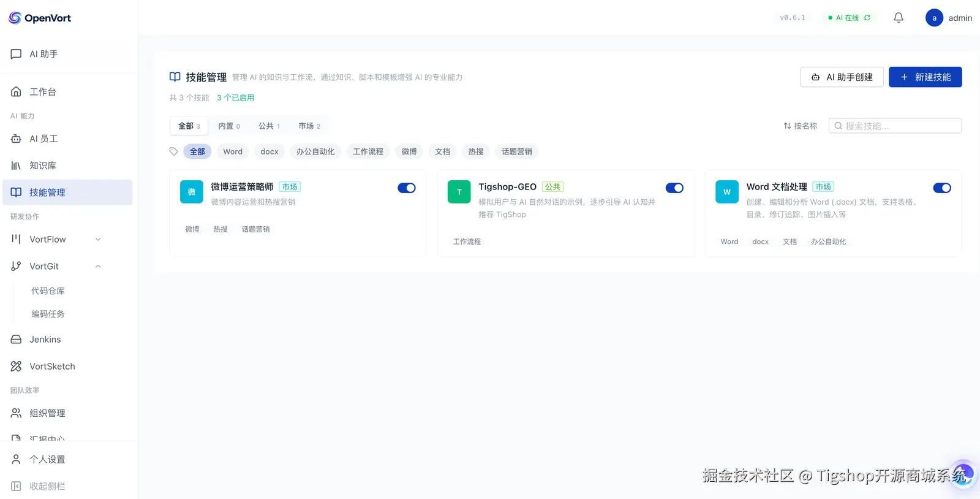Filter skills by the Word tag
Image resolution: width=980 pixels, height=499 pixels.
[x=233, y=152]
